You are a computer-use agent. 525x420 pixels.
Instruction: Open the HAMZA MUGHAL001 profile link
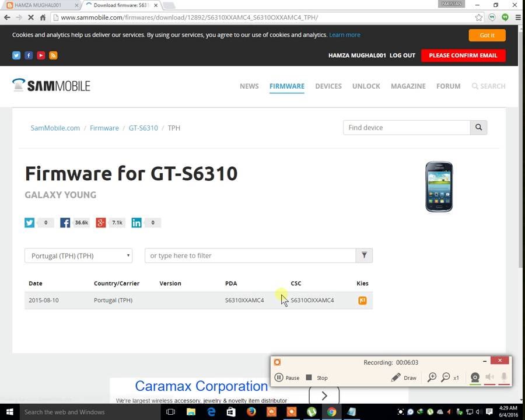[357, 55]
